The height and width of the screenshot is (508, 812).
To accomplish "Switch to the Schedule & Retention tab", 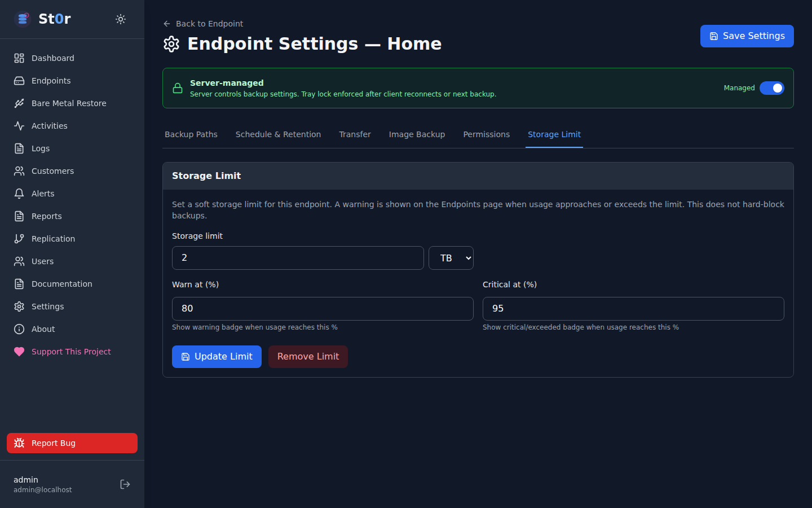I will 278,134.
